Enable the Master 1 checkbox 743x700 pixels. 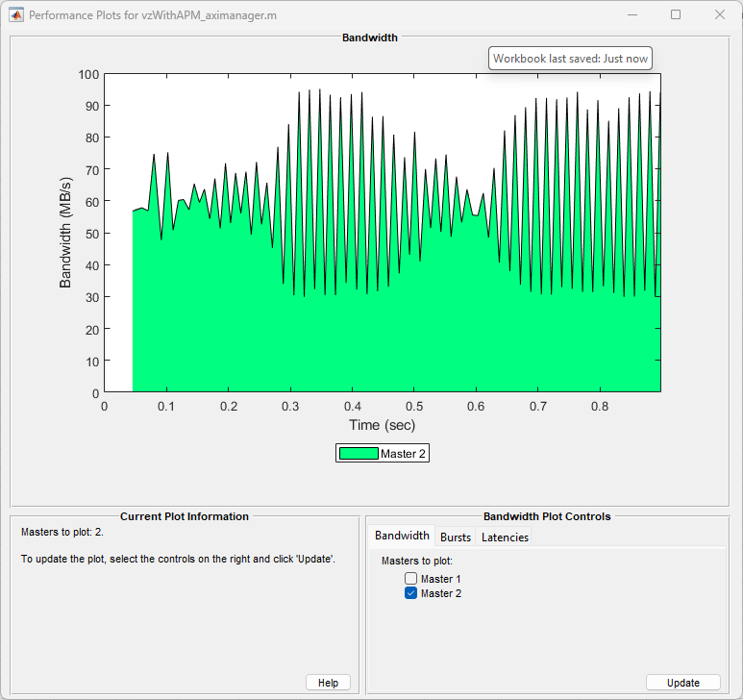coord(411,579)
